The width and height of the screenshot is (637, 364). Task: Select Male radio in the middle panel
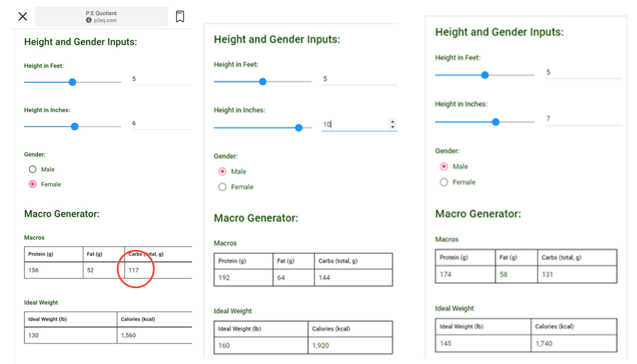[222, 172]
